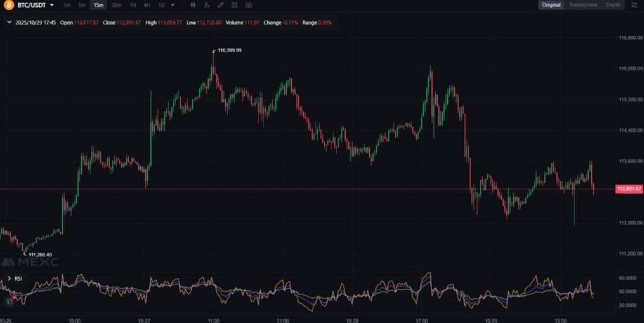Click the 17:00 time axis label

pos(422,320)
